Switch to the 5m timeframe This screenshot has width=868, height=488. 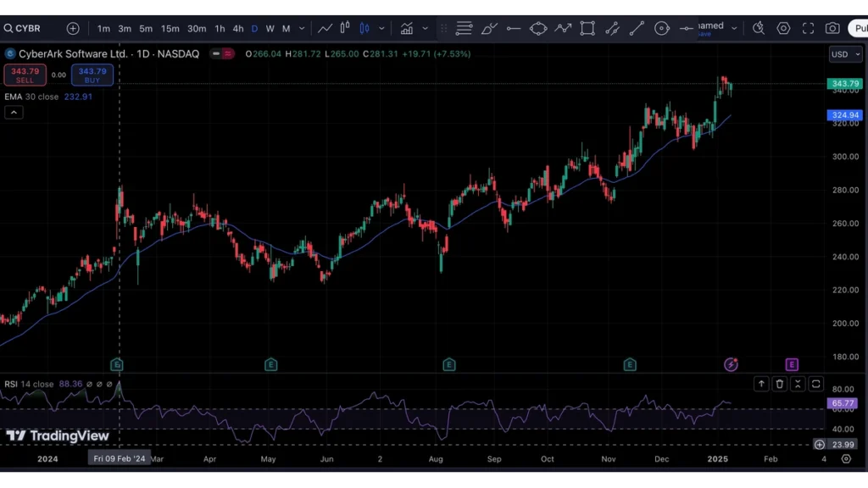tap(146, 29)
